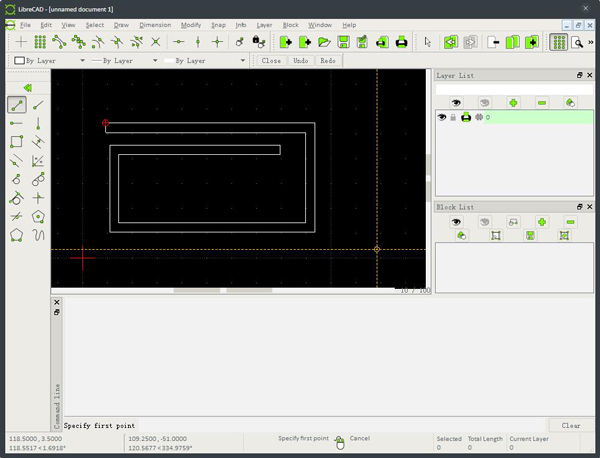Toggle snap on intersection
Screen dimensions: 600x458
point(155,42)
